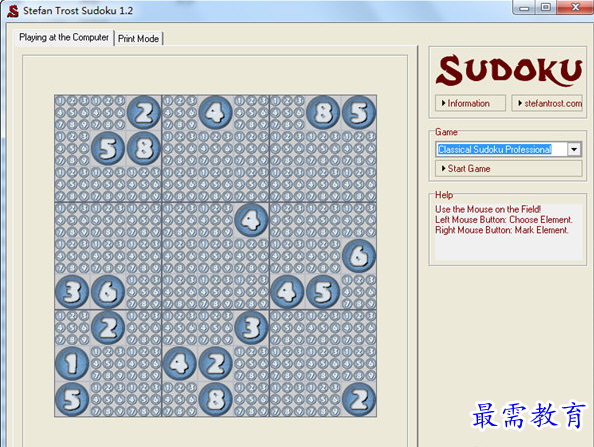This screenshot has height=447, width=594.
Task: Choose candidate 5 in the top-left grid cell
Action: pos(72,113)
